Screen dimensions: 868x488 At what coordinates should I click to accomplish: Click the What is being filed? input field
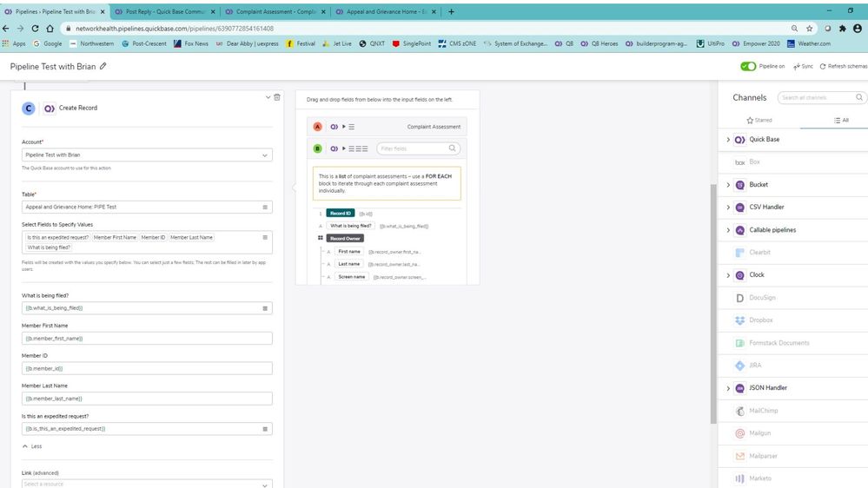pyautogui.click(x=147, y=308)
